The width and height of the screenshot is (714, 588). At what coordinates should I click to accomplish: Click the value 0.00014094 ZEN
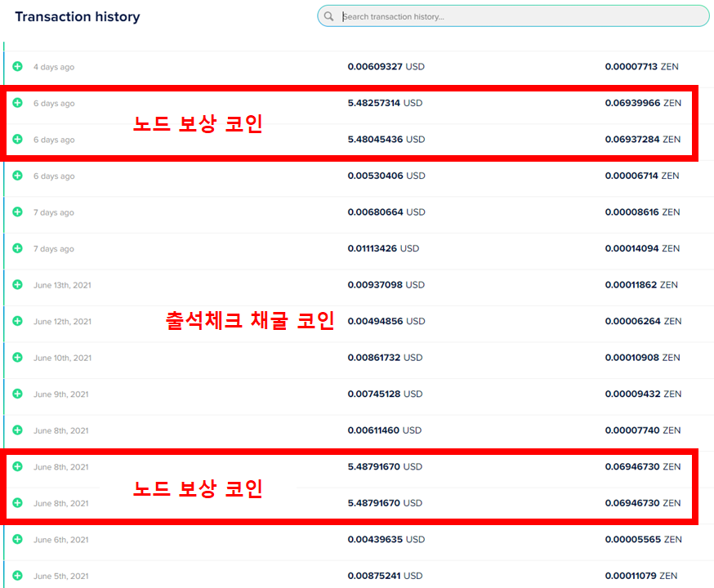click(642, 248)
